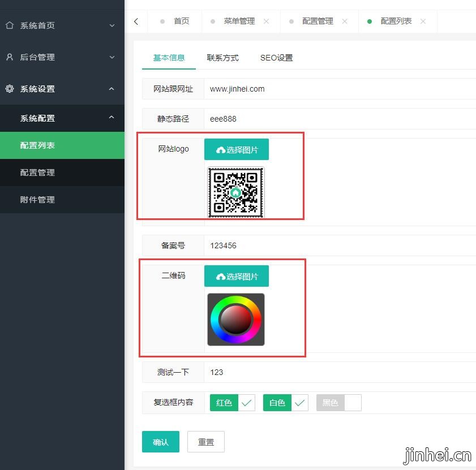Image resolution: width=476 pixels, height=470 pixels.
Task: Click 选择图片 button for 网站logo
Action: [x=237, y=149]
